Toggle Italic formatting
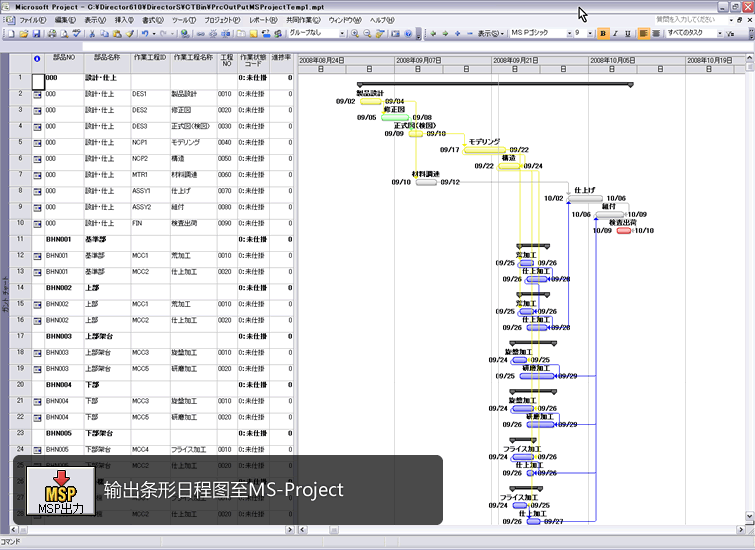Image resolution: width=755 pixels, height=550 pixels. point(615,33)
